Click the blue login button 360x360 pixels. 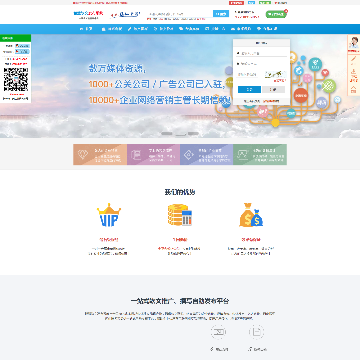pos(249,89)
